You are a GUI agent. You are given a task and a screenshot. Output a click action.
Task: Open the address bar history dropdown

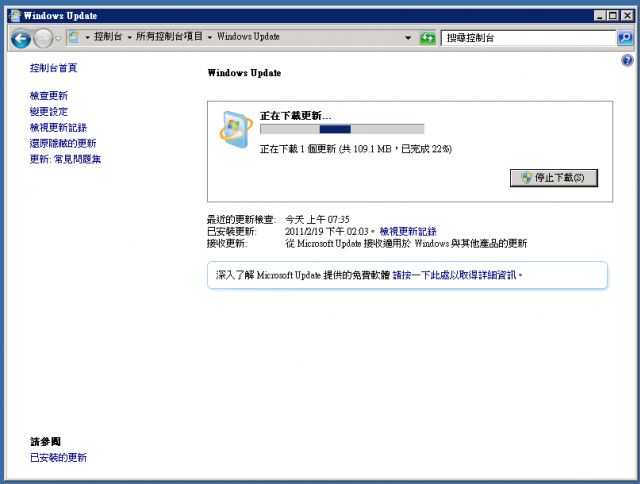coord(408,38)
